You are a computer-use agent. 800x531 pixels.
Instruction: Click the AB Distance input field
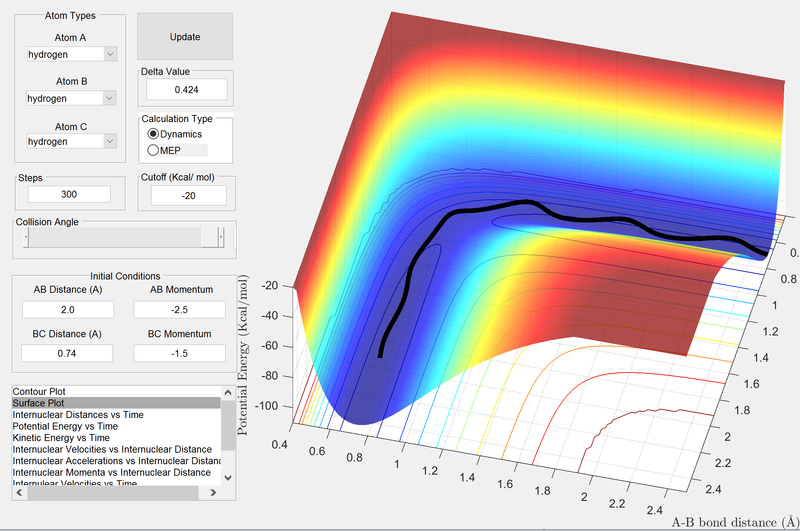tap(69, 310)
